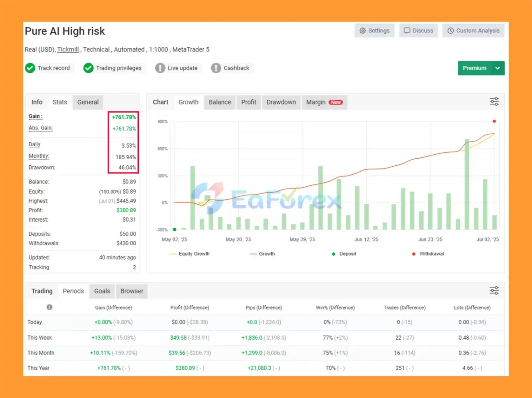Screen dimensions: 532x398
Task: Toggle the Equity Growth legend series
Action: click(x=189, y=254)
